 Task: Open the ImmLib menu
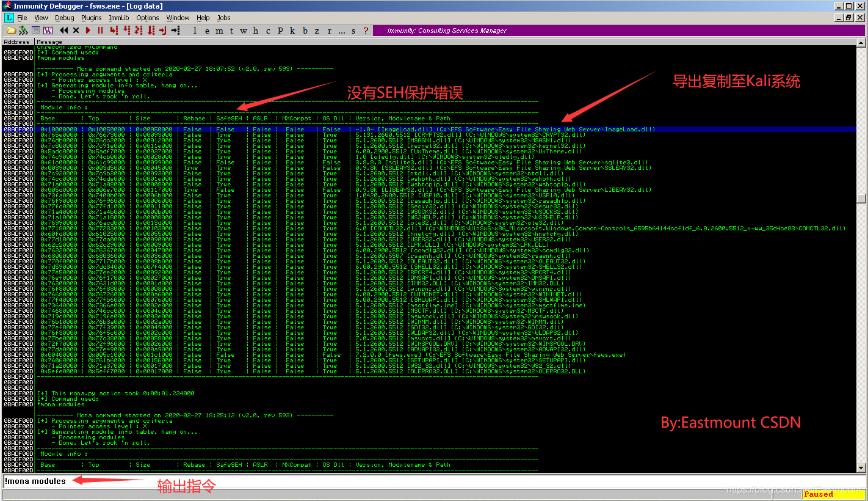119,18
